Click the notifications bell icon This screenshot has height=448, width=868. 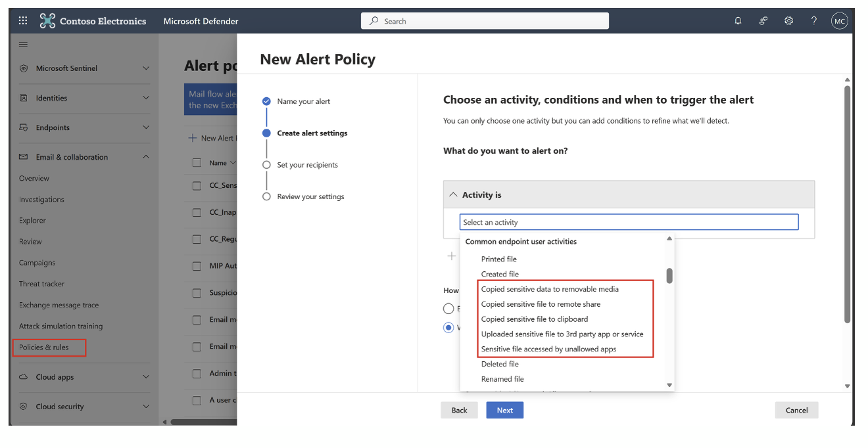pyautogui.click(x=738, y=21)
